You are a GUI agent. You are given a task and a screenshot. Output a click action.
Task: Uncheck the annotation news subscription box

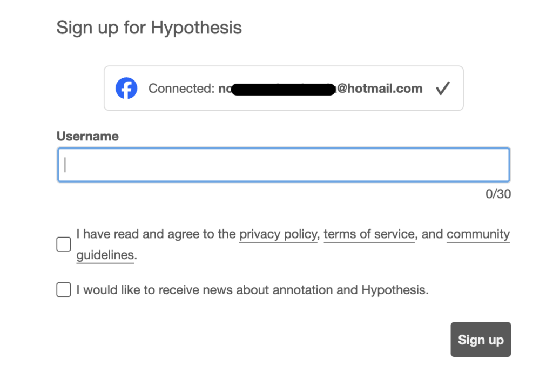(63, 289)
